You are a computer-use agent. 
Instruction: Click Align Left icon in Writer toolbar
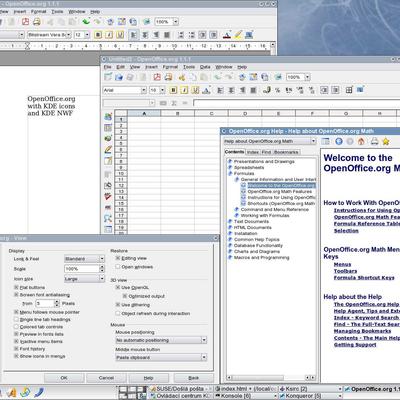coord(134,35)
